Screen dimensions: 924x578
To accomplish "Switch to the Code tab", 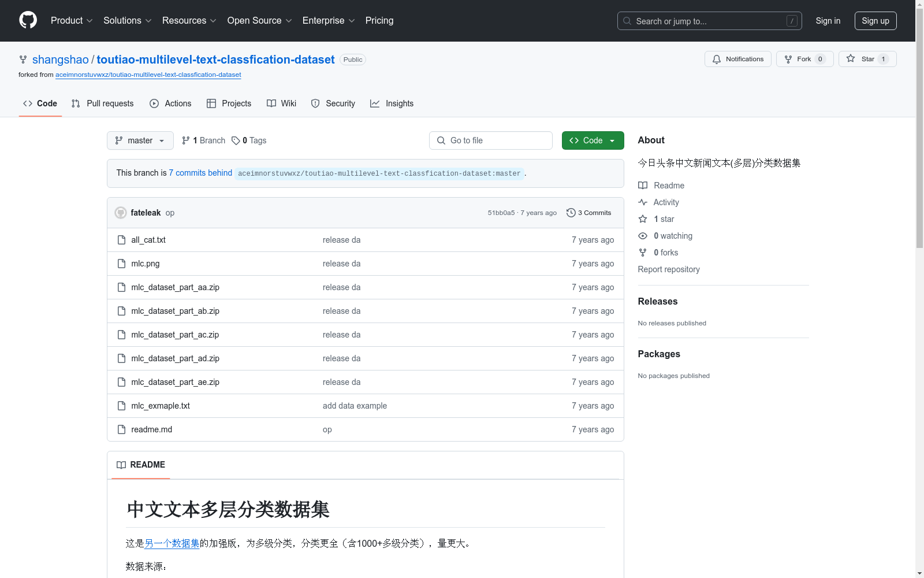I will click(40, 103).
